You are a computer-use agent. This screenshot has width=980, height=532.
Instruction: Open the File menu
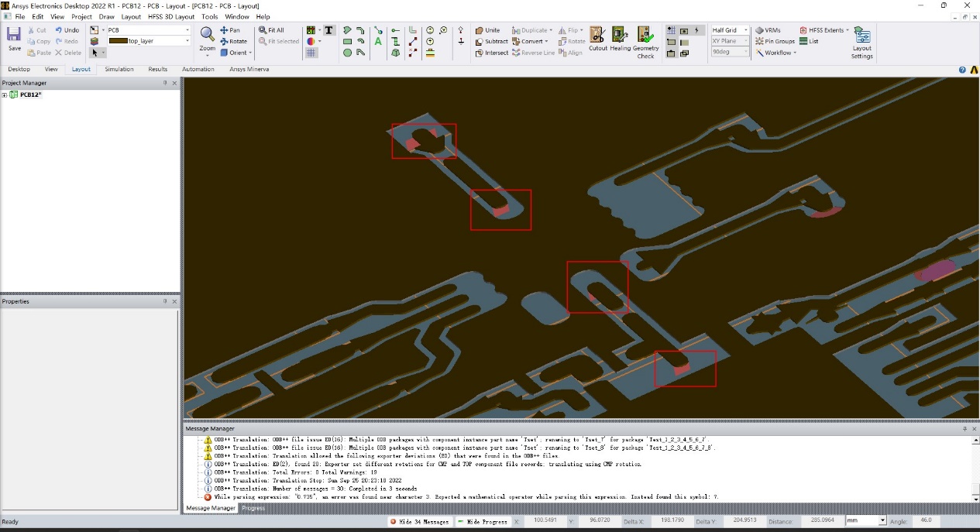pos(20,16)
